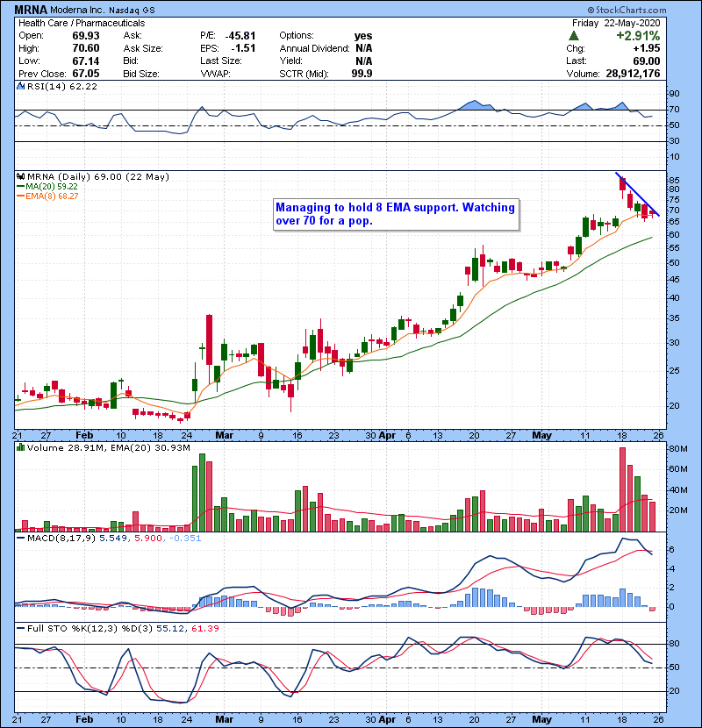702x728 pixels.
Task: Click the MACD line value 5.549
Action: (113, 539)
